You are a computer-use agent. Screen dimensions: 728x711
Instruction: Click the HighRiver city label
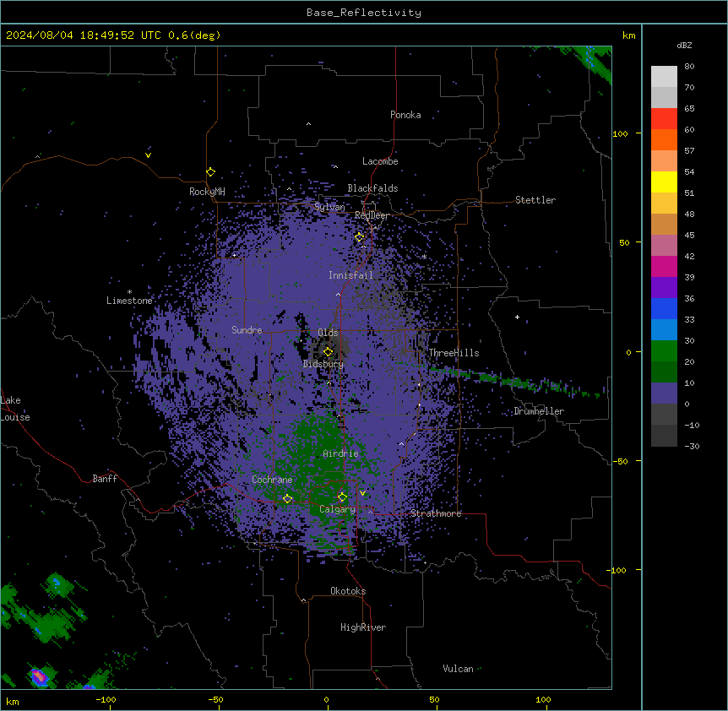363,627
